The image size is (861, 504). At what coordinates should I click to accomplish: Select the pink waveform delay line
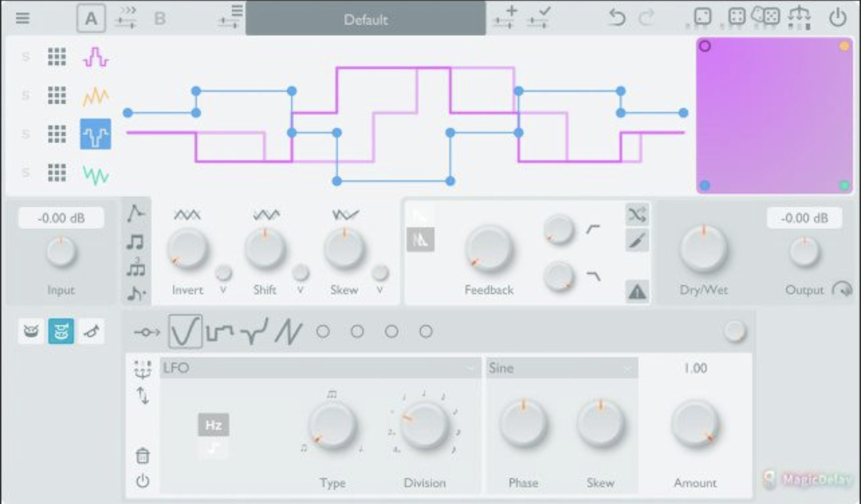(x=95, y=57)
